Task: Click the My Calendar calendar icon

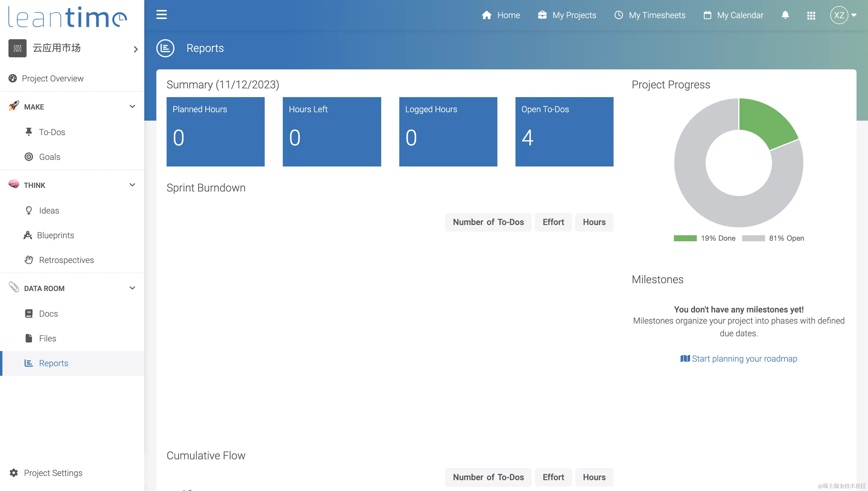Action: point(707,15)
